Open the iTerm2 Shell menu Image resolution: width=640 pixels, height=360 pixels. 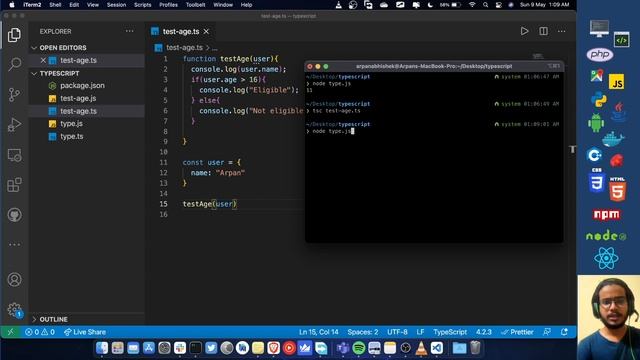(x=55, y=5)
